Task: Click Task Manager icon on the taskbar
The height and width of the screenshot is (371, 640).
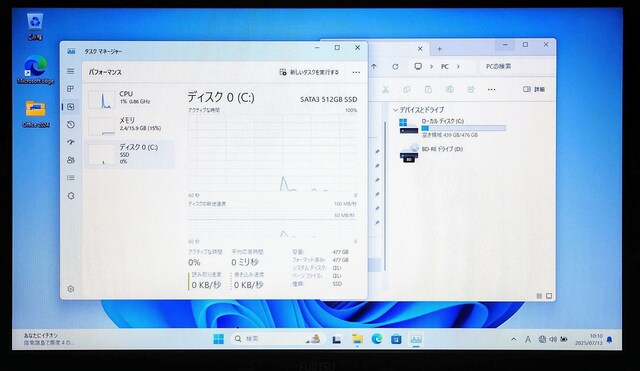Action: click(416, 339)
